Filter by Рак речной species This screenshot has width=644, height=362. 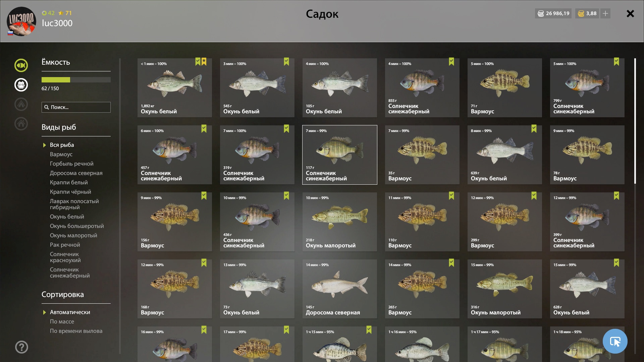click(x=65, y=245)
